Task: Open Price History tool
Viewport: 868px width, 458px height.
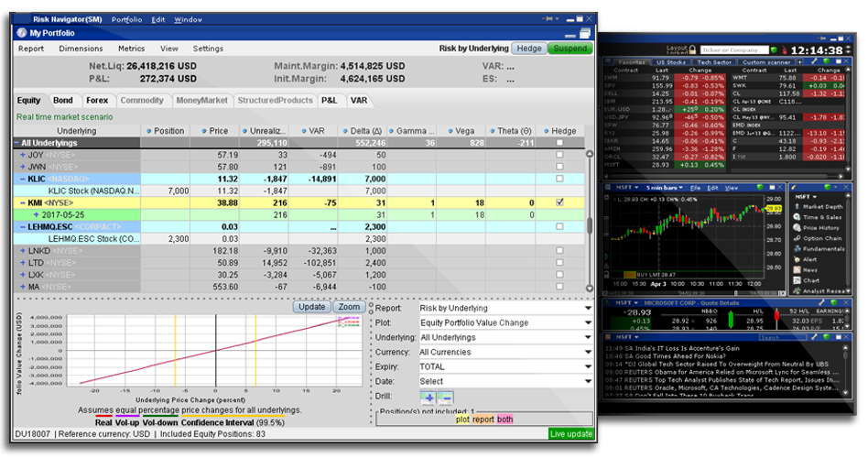Action: click(816, 227)
